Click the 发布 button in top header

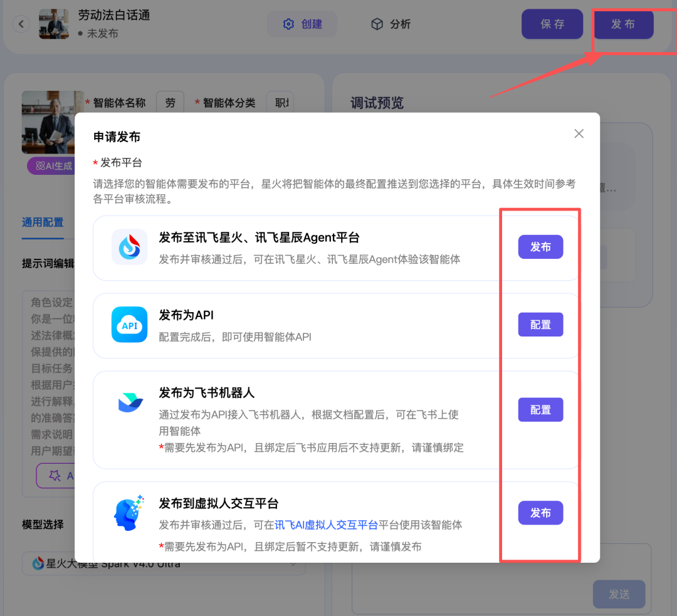click(623, 24)
